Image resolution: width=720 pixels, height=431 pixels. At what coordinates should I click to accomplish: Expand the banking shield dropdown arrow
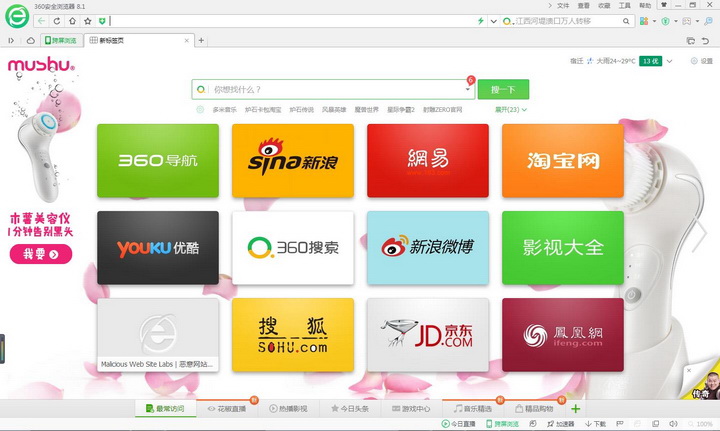(x=675, y=21)
